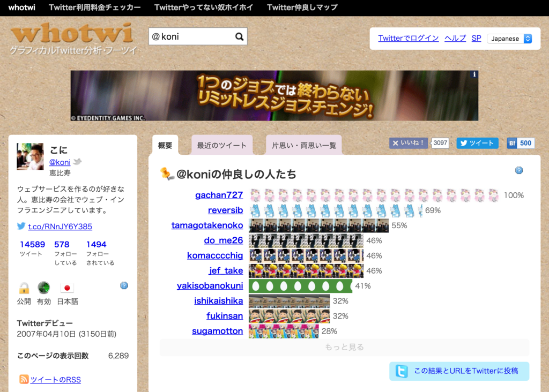Click the ad info icon on banner
Screen dimensions: 549x392
coord(474,74)
